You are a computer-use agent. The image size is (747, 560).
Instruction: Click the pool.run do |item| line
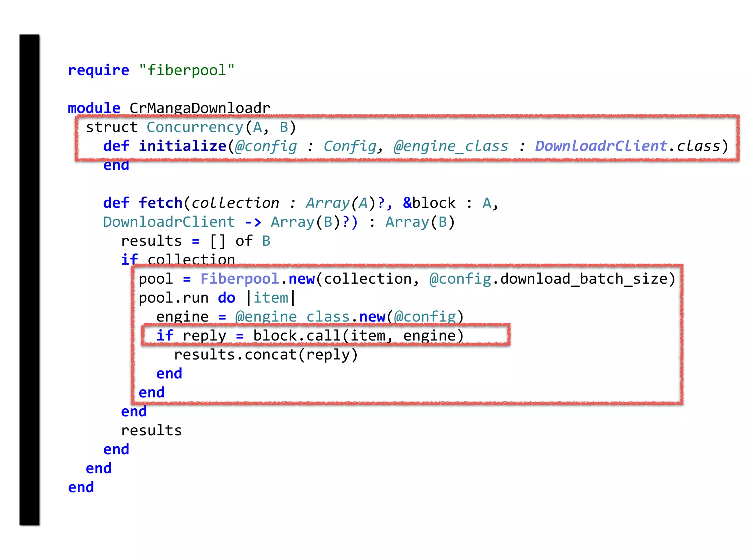[x=217, y=298]
